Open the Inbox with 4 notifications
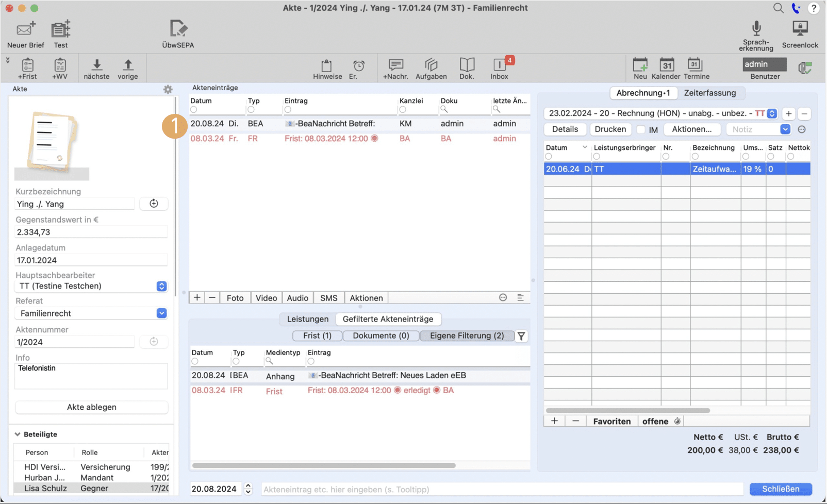 pos(500,64)
